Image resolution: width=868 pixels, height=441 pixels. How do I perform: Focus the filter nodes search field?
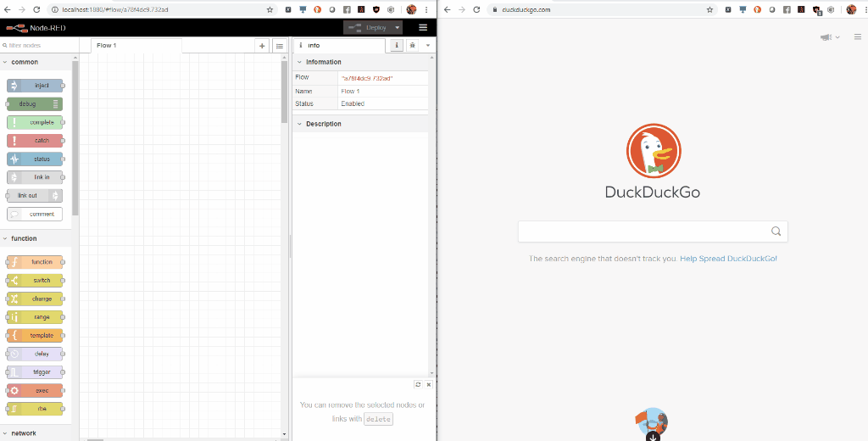[x=39, y=46]
